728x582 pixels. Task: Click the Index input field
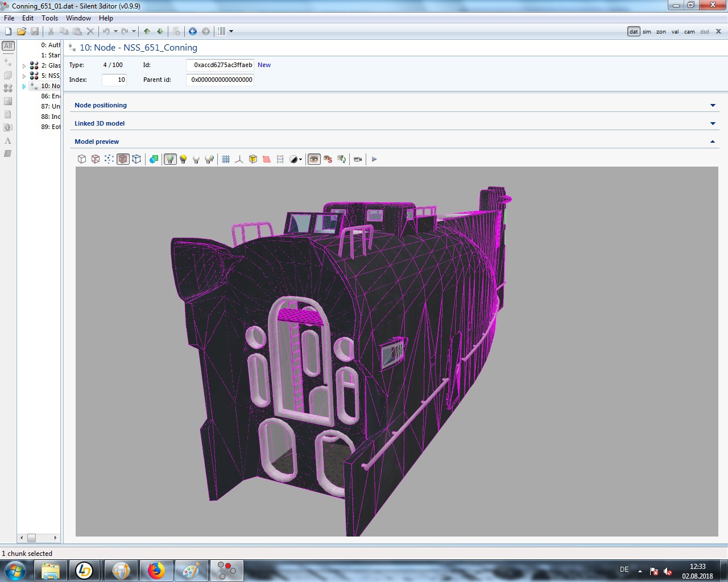[x=114, y=80]
